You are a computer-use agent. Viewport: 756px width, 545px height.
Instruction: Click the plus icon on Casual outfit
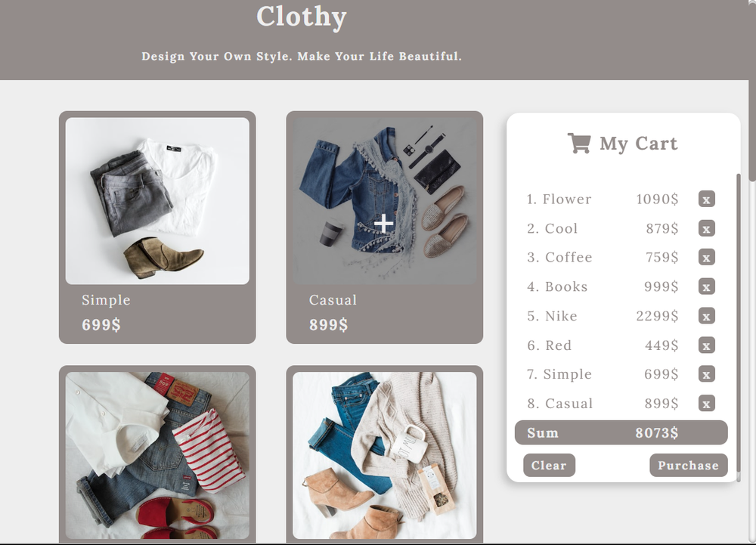click(x=384, y=224)
